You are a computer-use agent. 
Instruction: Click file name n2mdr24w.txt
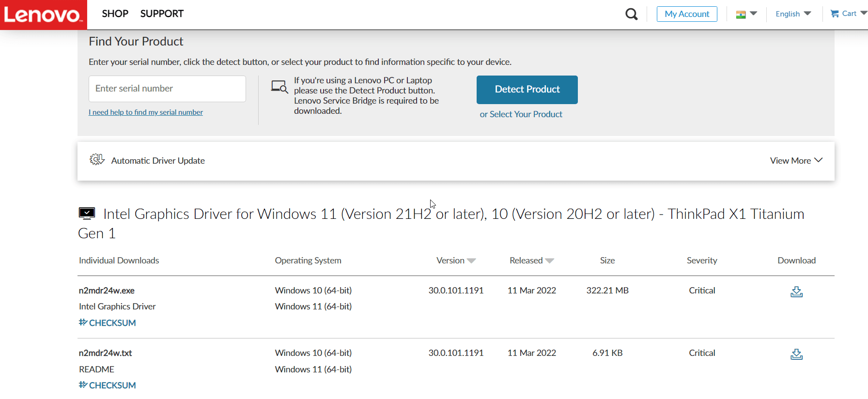(x=105, y=353)
